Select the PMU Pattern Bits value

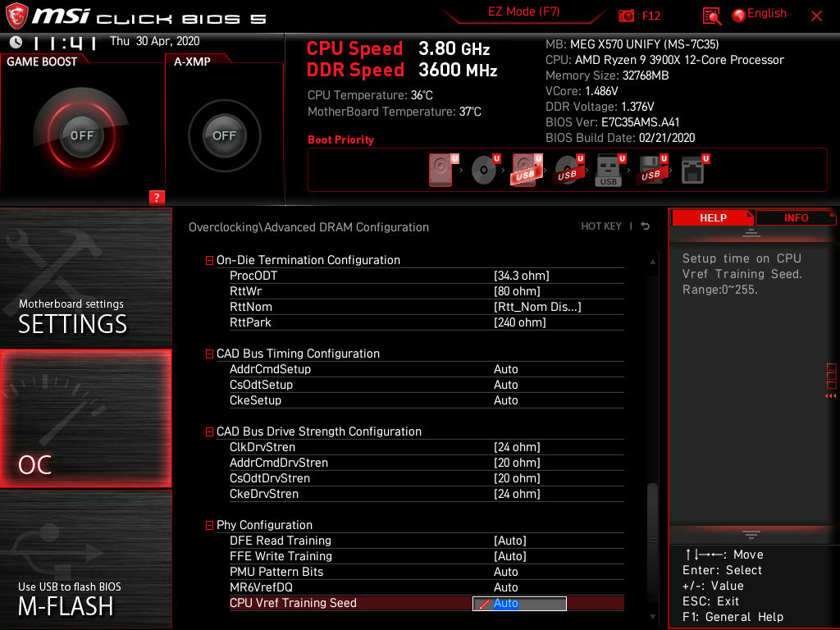point(505,572)
